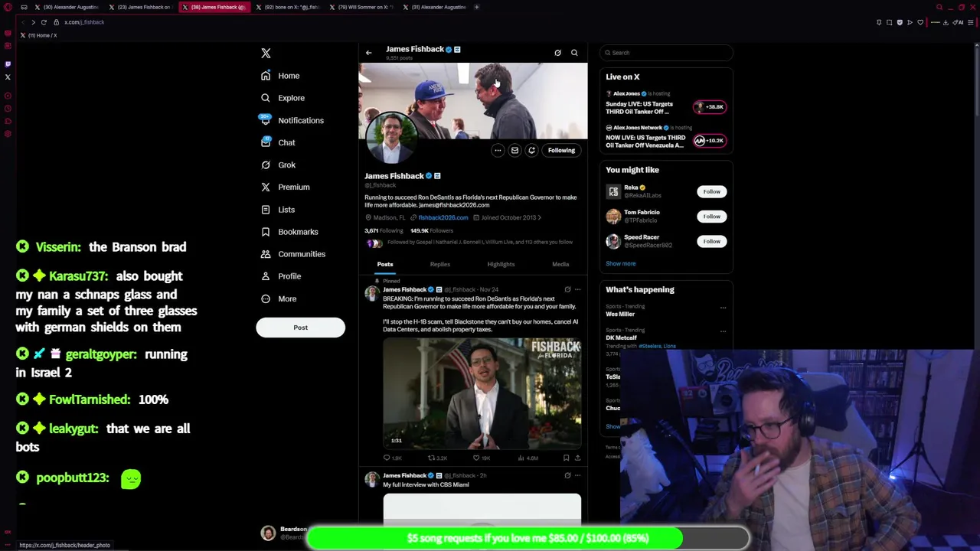Screen dimensions: 980x551
Task: Open the 149.9K Followers list
Action: (432, 230)
